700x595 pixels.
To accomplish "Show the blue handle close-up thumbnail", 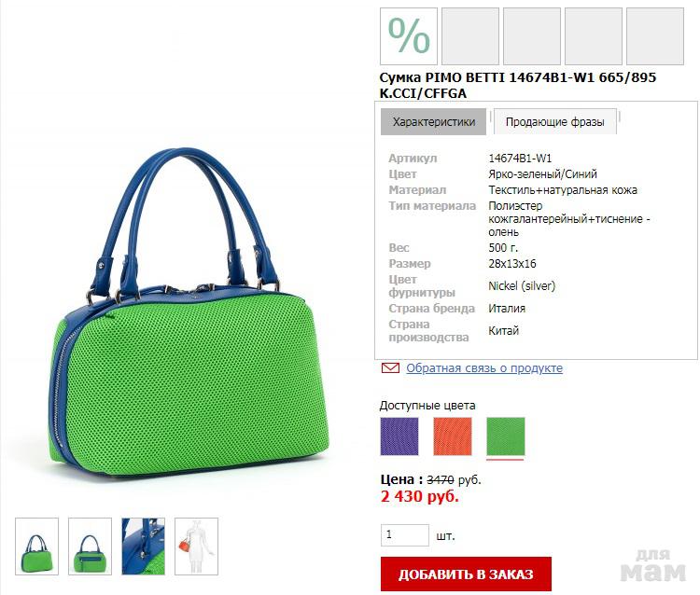I will (x=143, y=547).
